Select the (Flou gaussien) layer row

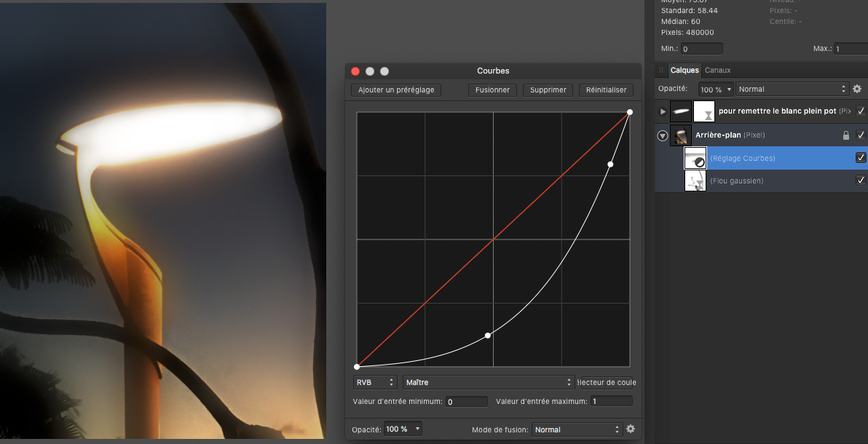point(761,181)
